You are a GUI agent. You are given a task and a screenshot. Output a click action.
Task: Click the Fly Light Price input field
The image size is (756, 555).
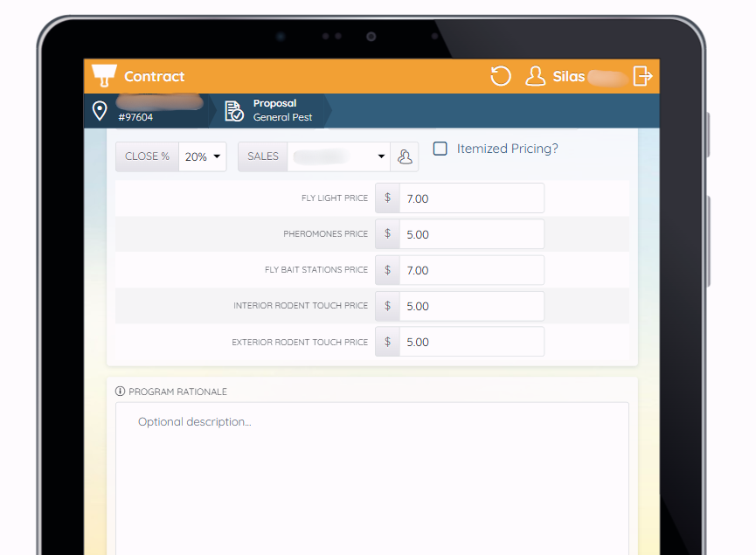472,198
